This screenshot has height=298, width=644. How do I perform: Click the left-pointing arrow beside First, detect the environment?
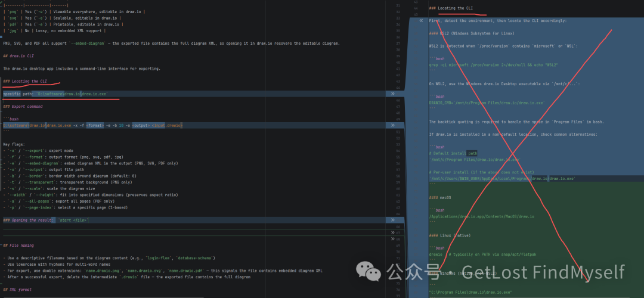[x=421, y=20]
